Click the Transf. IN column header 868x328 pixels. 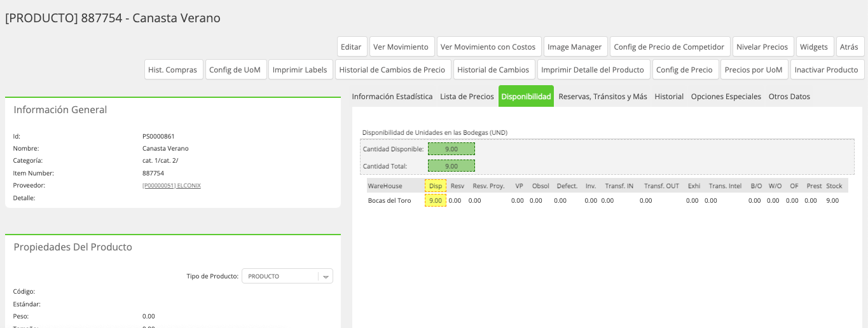[619, 186]
